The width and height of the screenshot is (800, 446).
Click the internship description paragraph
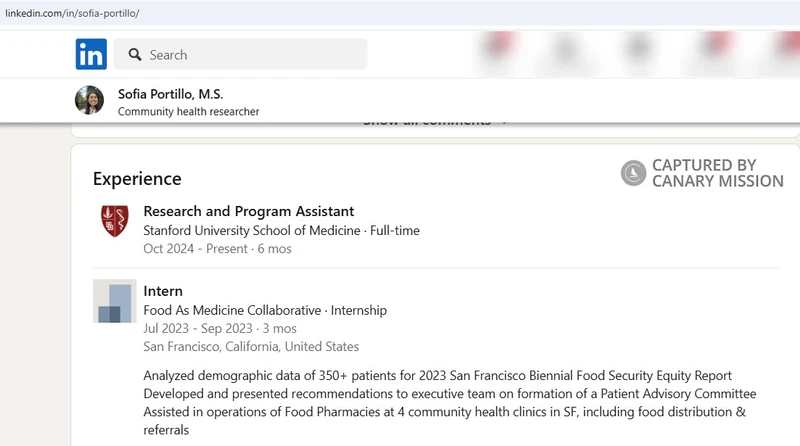point(449,403)
